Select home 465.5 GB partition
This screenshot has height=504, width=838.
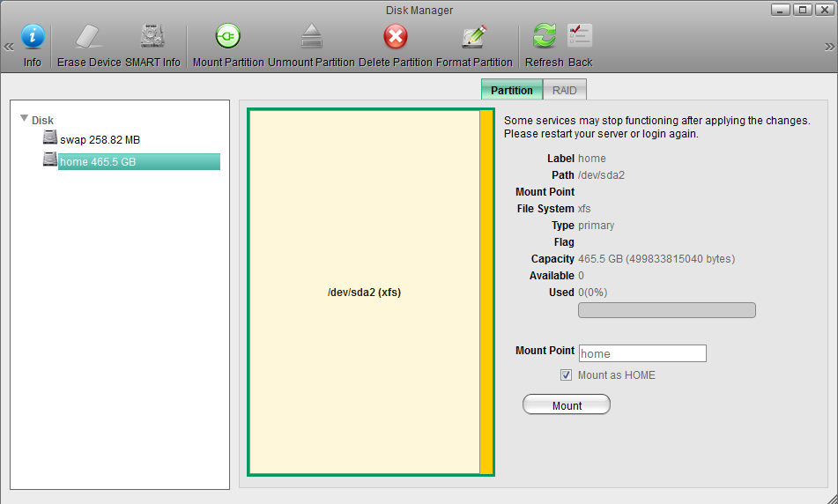click(98, 162)
